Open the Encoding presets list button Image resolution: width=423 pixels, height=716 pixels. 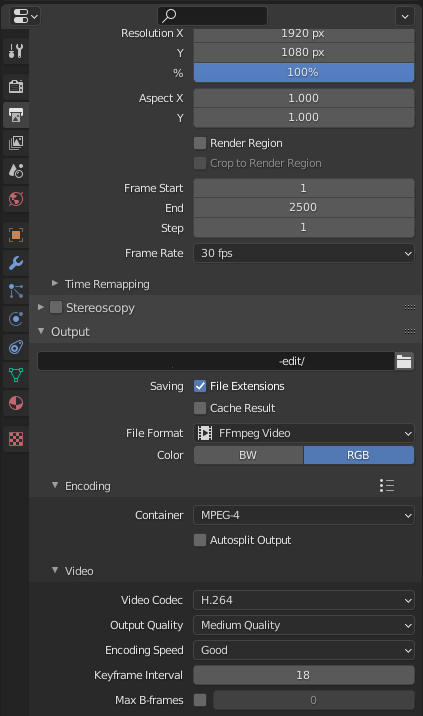click(387, 485)
